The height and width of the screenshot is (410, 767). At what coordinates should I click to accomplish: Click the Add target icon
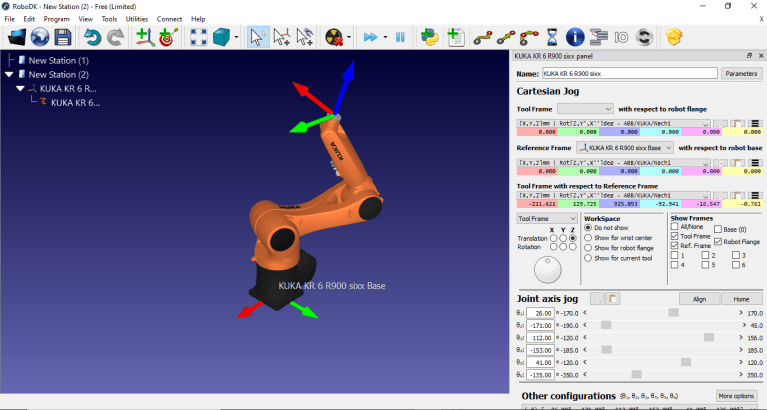coord(167,37)
